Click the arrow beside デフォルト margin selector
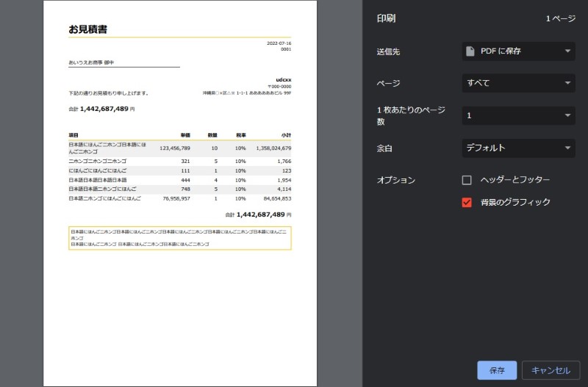This screenshot has width=588, height=387. pyautogui.click(x=568, y=148)
